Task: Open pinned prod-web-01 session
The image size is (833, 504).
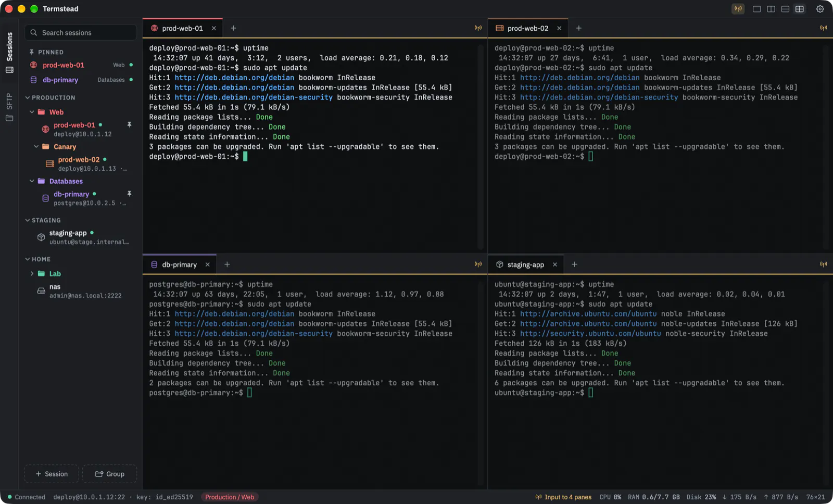Action: point(81,65)
